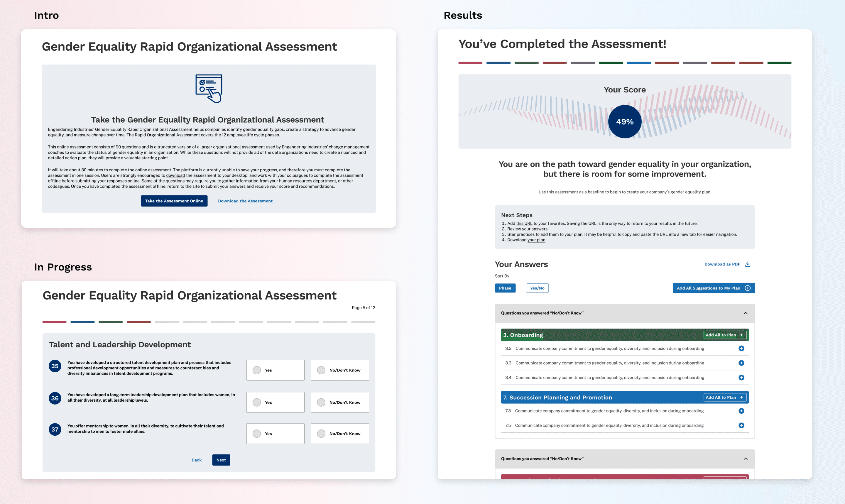Add item 3.4 using its plus icon

(x=741, y=378)
